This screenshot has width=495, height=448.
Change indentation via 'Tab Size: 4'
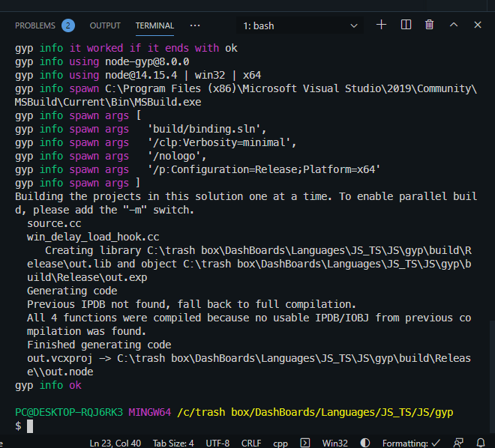pos(173,443)
